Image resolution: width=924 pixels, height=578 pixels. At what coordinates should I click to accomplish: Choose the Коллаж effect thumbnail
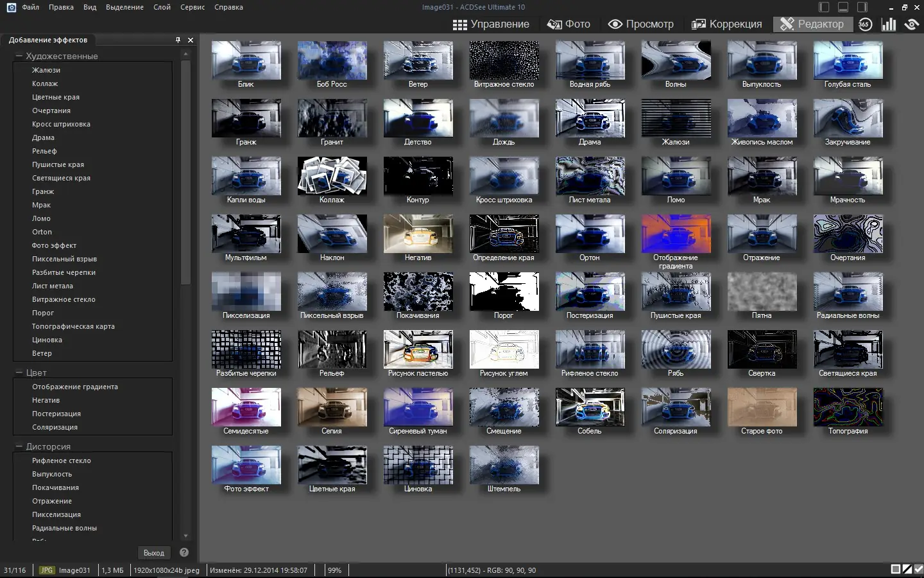click(x=332, y=176)
